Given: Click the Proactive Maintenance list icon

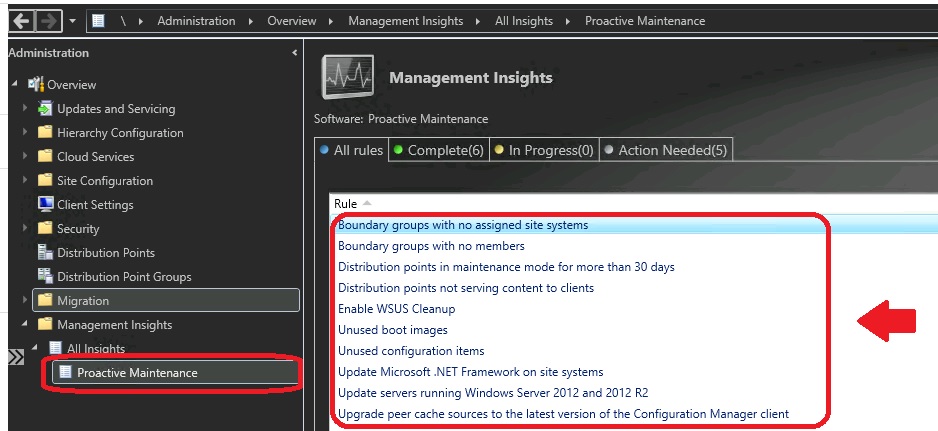Looking at the screenshot, I should 65,372.
